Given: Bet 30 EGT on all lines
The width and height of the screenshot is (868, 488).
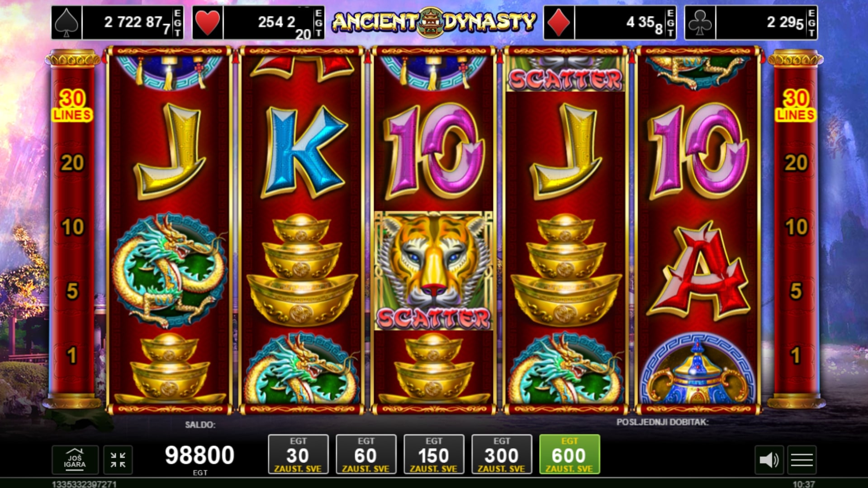Looking at the screenshot, I should tap(298, 455).
